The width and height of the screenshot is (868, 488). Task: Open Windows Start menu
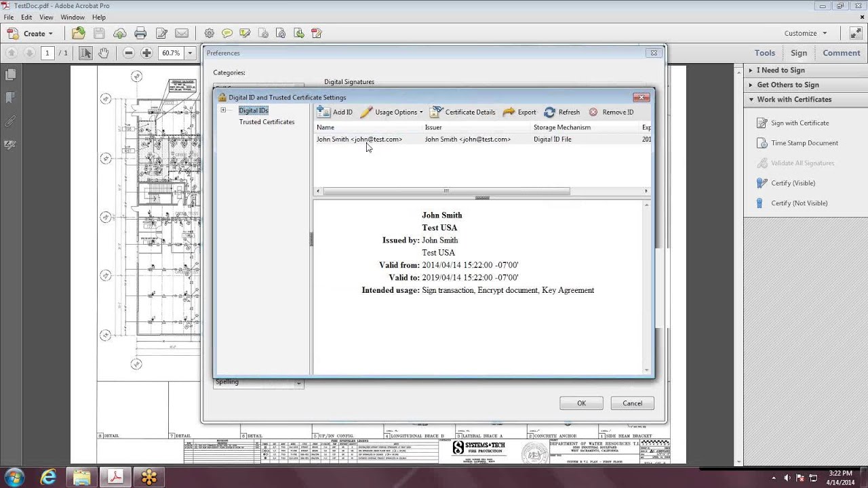coord(15,477)
